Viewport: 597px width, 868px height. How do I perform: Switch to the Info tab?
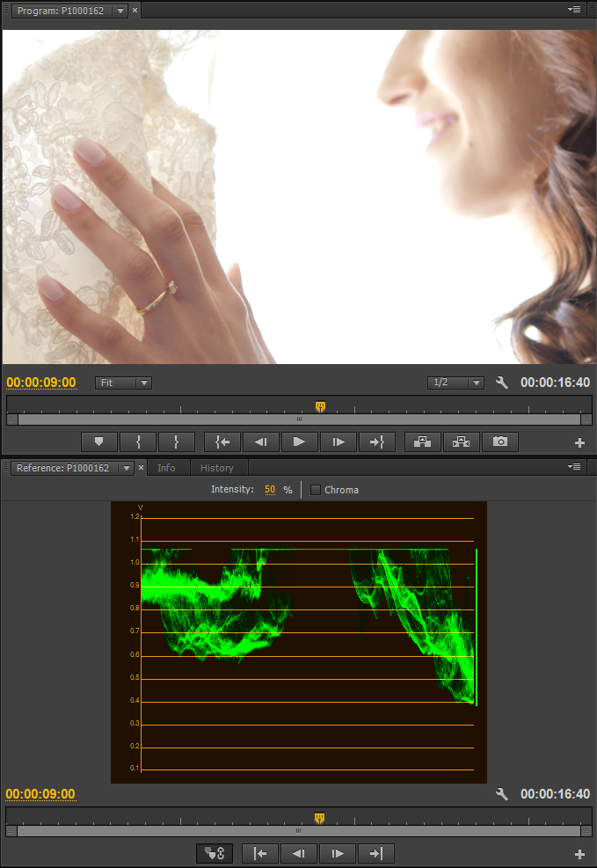[x=166, y=468]
